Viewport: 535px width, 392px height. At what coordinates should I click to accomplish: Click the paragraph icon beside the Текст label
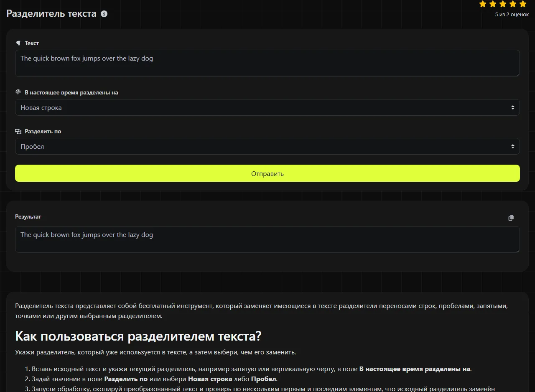[x=18, y=43]
